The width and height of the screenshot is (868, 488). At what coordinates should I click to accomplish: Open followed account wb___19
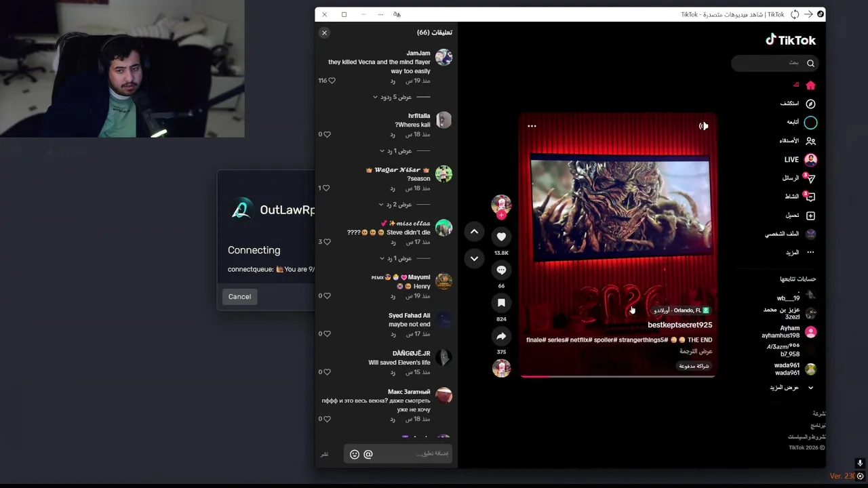(x=795, y=295)
